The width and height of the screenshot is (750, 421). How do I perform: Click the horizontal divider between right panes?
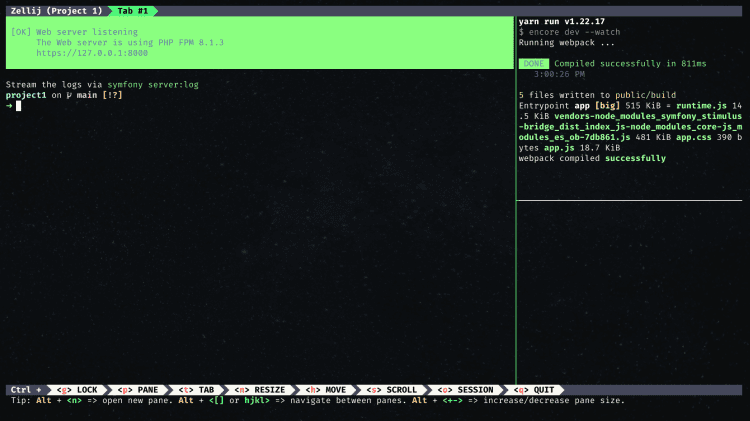tap(629, 200)
